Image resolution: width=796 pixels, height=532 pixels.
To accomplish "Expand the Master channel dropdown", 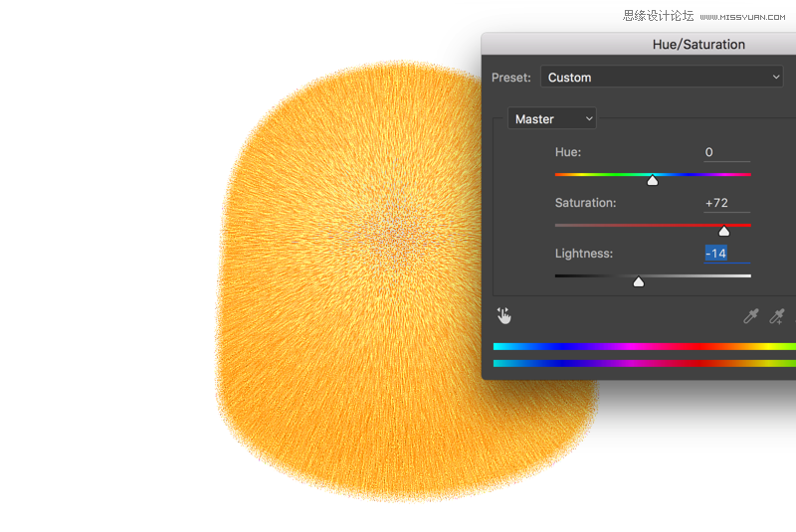I will click(x=552, y=119).
